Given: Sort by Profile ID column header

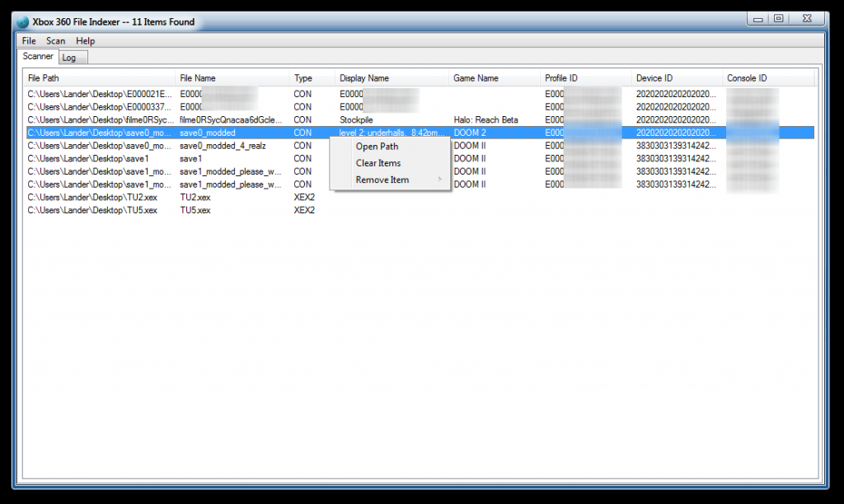Looking at the screenshot, I should (x=586, y=78).
